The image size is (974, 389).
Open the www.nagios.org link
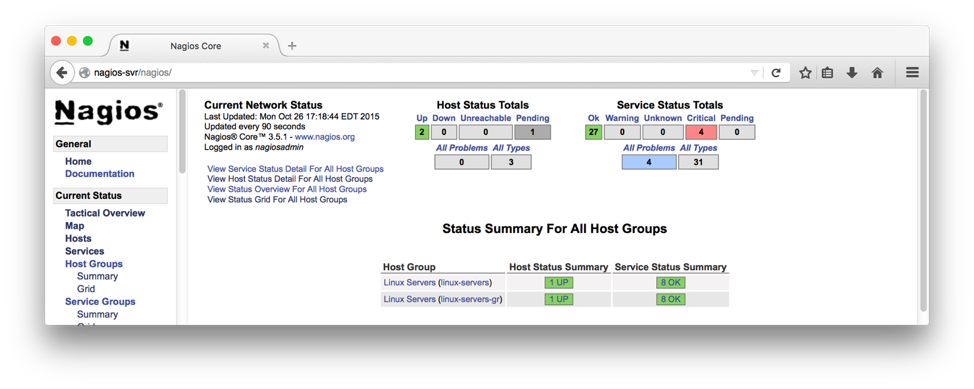click(325, 137)
